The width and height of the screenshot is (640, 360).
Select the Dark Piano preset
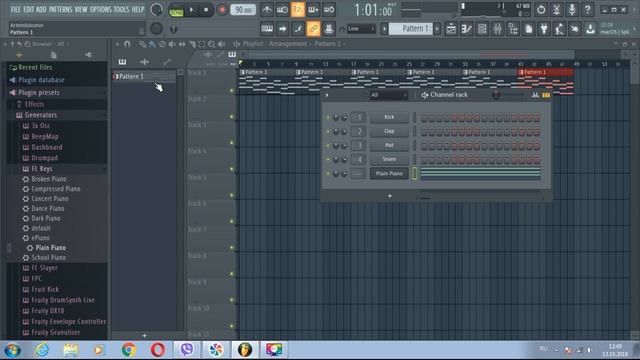click(45, 218)
